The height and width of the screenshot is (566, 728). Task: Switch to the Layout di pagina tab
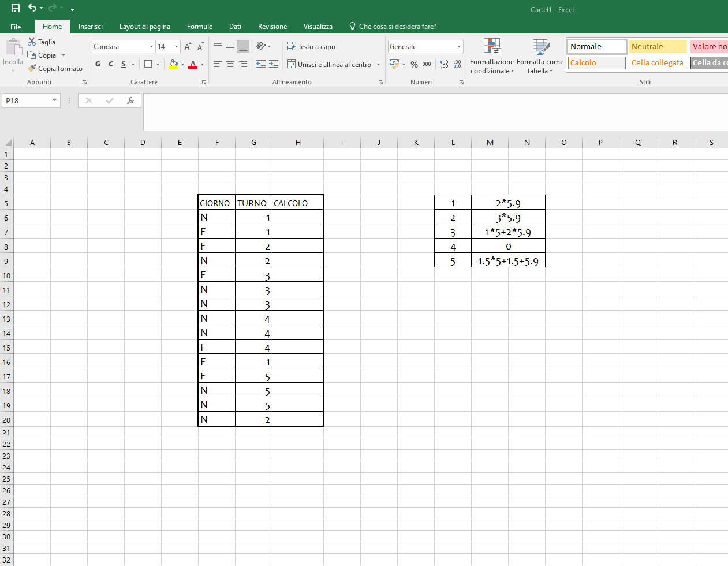coord(145,27)
